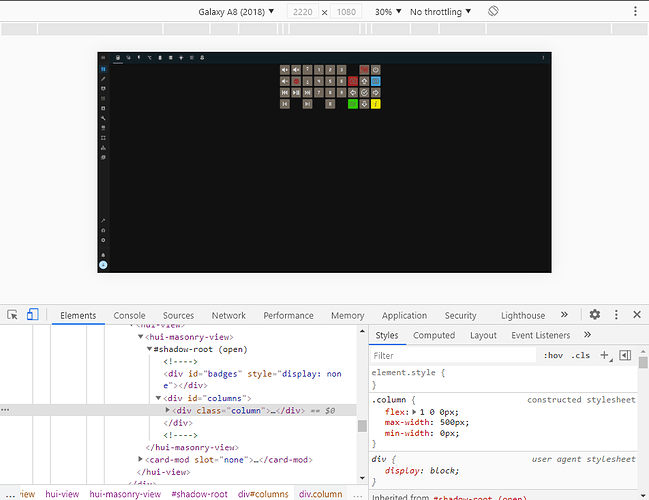Click the 2220 width input field
This screenshot has width=649, height=500.
[303, 12]
